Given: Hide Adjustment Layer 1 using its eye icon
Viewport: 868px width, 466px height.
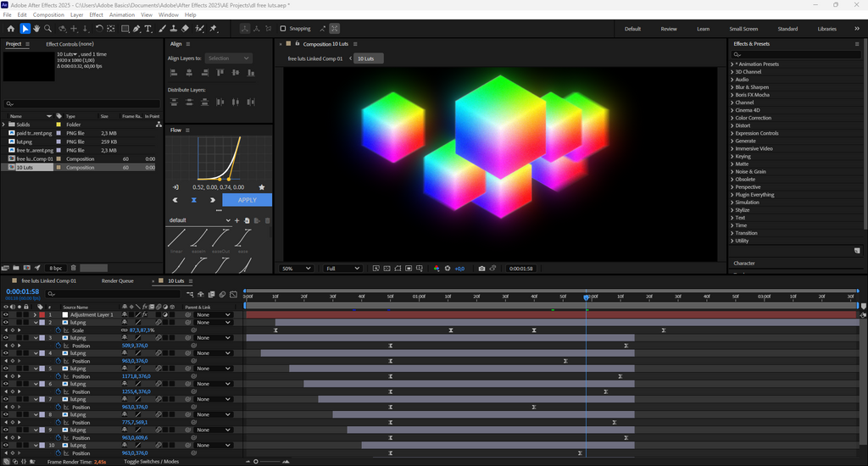Looking at the screenshot, I should [x=5, y=314].
